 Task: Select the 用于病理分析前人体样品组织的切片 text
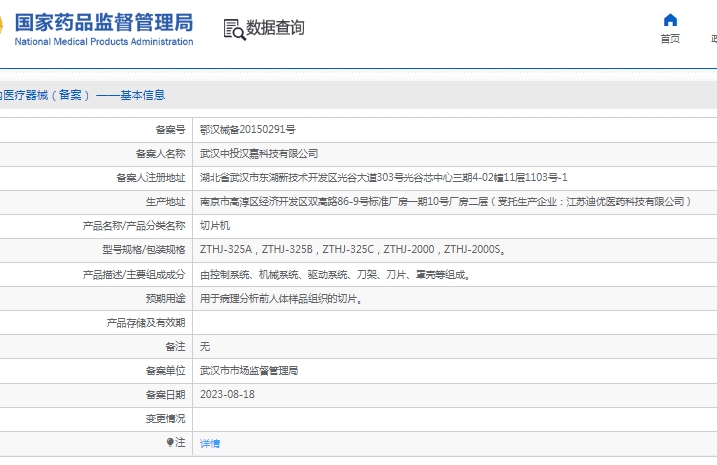coord(281,299)
